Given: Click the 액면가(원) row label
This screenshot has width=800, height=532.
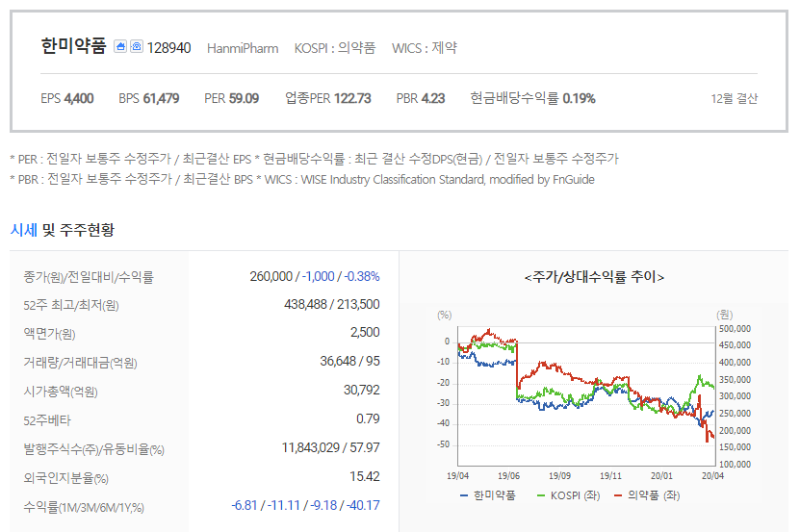Looking at the screenshot, I should click(x=49, y=334).
